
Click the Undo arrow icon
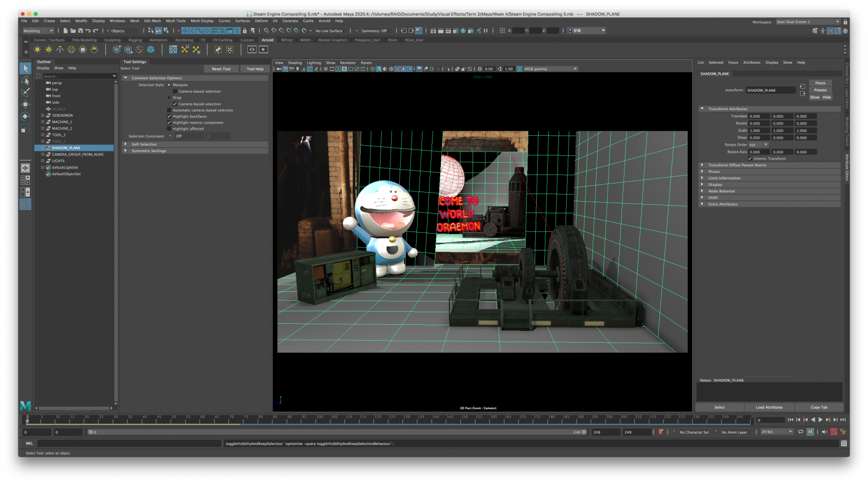tap(88, 31)
